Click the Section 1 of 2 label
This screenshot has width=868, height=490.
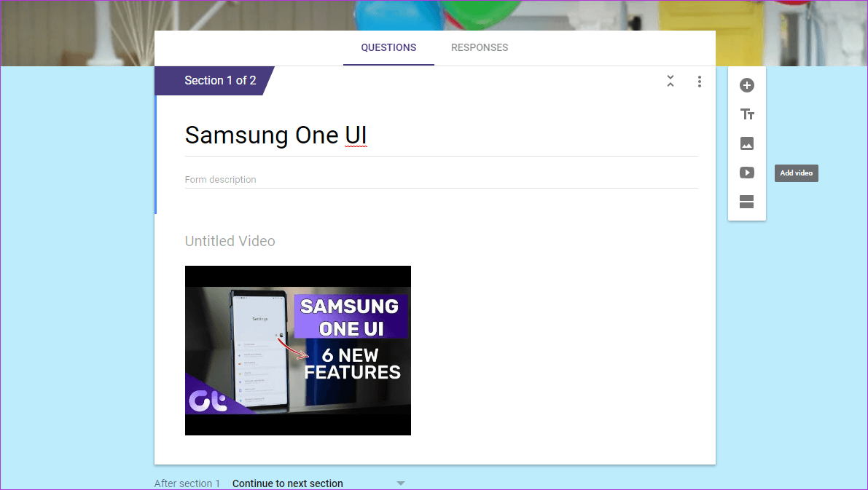[x=220, y=81]
